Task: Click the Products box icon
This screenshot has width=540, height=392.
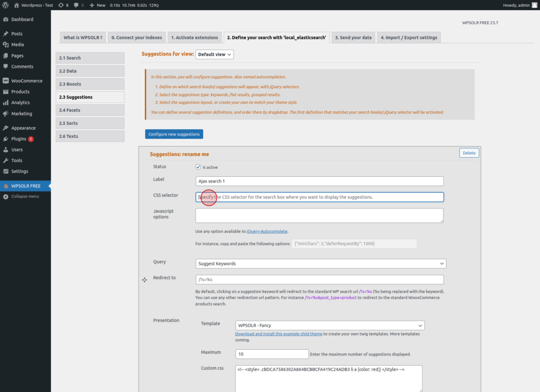Action: [5, 92]
